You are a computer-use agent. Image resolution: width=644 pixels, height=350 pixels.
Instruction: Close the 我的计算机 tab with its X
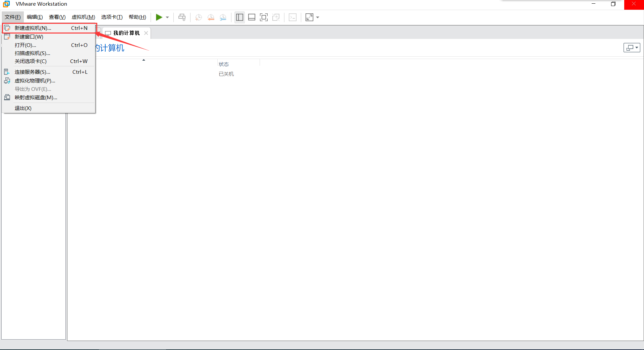146,33
